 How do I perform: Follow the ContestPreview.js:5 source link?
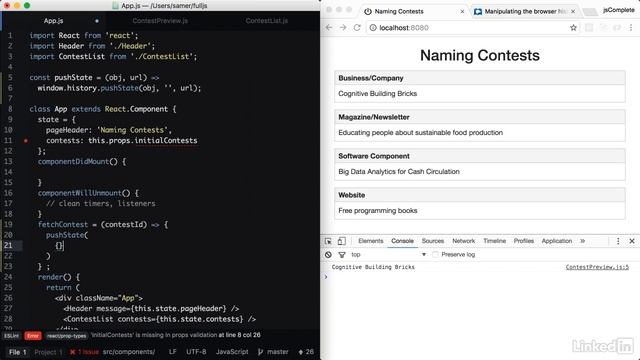pos(597,267)
